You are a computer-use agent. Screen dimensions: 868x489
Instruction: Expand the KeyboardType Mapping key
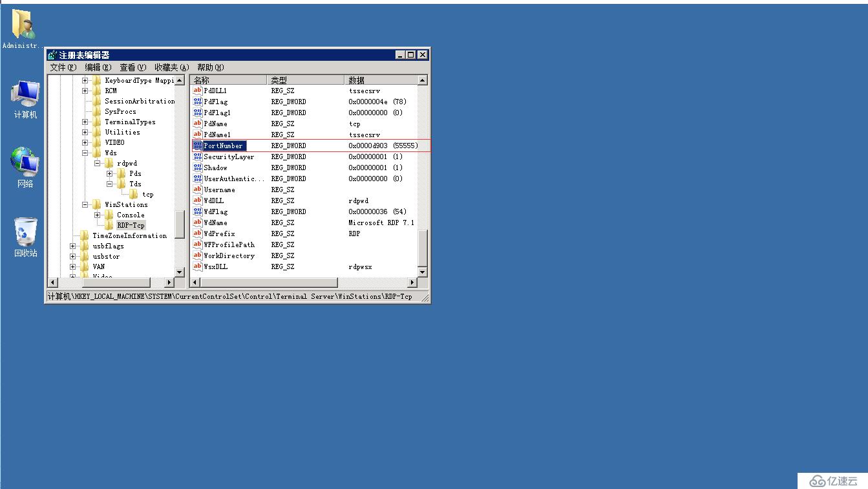85,80
